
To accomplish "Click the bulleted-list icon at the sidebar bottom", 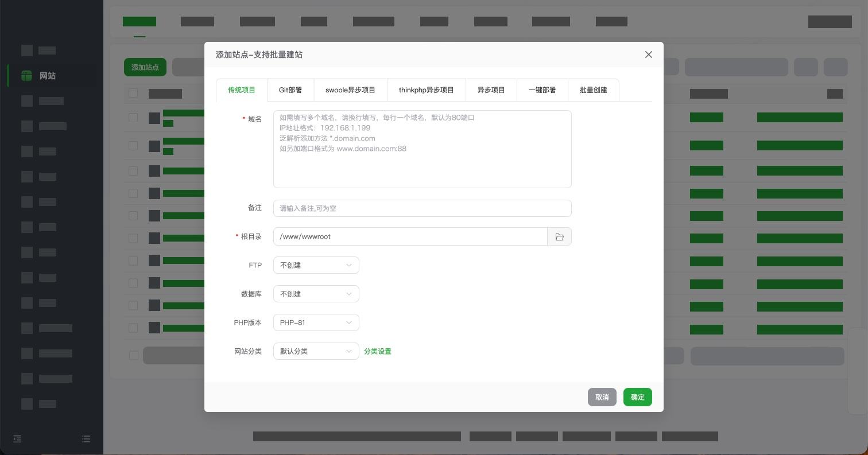I will pyautogui.click(x=86, y=439).
